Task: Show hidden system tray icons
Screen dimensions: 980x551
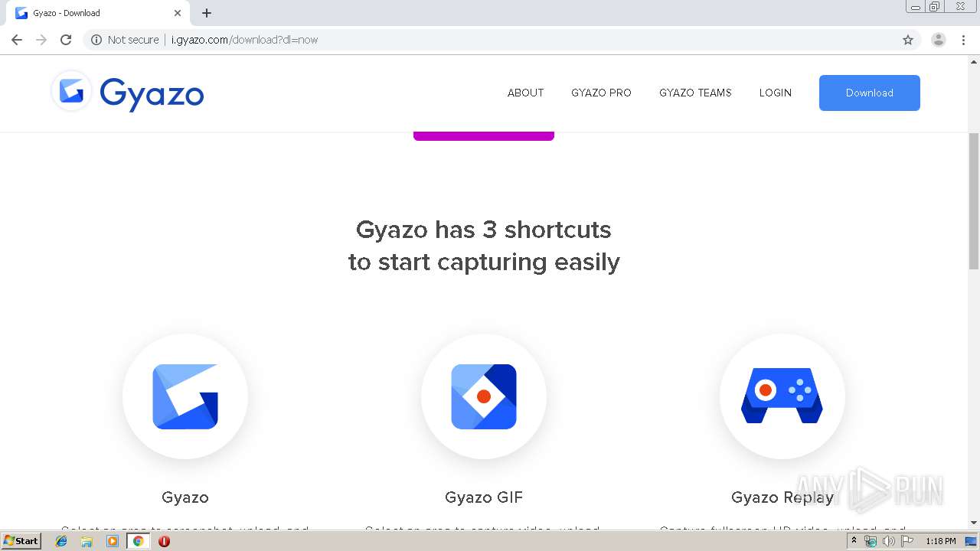Action: [x=854, y=541]
